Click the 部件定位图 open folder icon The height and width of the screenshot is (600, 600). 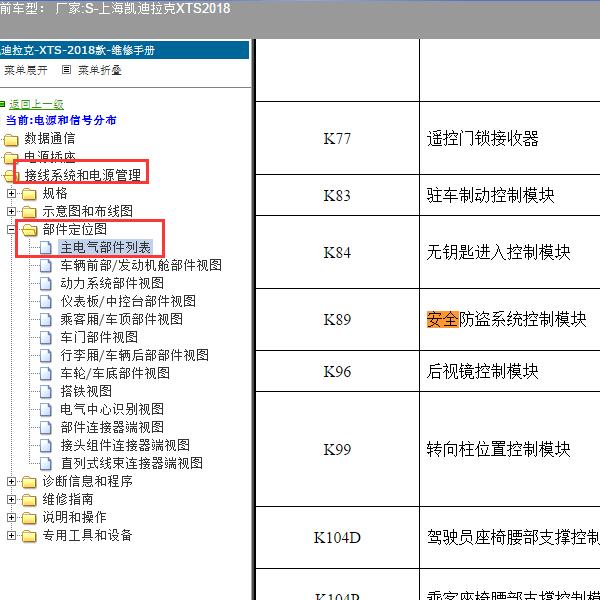29,230
